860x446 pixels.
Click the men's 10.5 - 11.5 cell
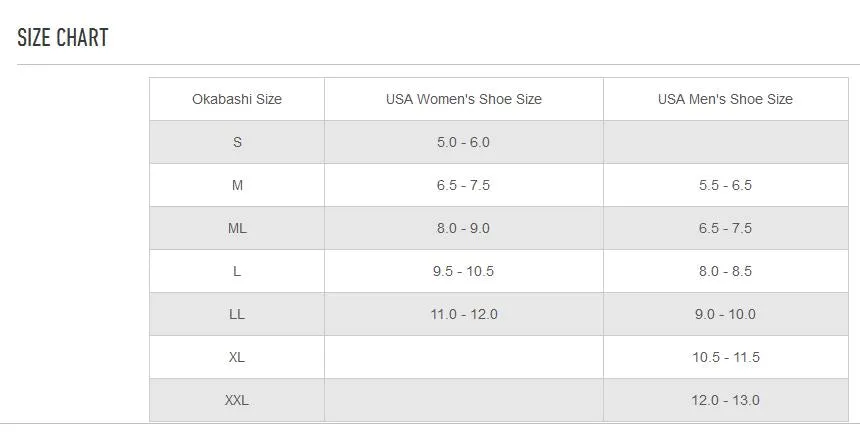(x=725, y=357)
